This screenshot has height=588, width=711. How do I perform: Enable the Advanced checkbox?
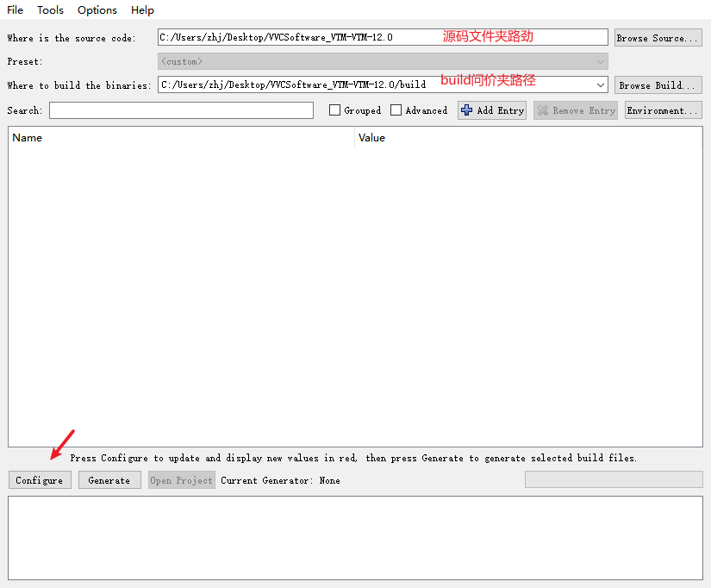click(x=396, y=110)
